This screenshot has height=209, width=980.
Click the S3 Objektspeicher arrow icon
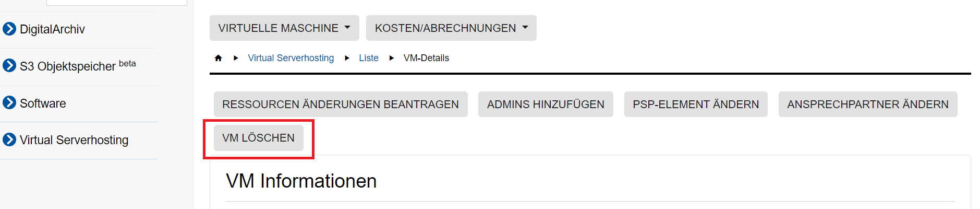tap(9, 66)
